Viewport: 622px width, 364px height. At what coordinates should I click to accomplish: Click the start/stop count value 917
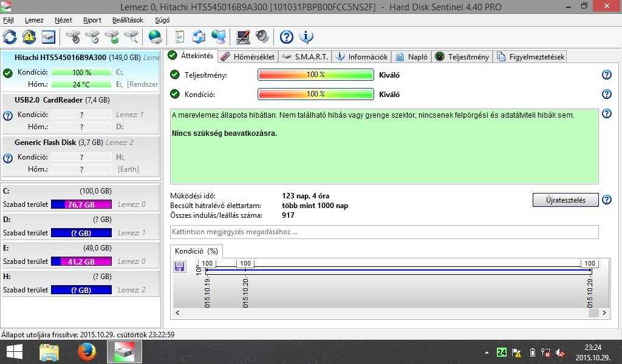(288, 215)
